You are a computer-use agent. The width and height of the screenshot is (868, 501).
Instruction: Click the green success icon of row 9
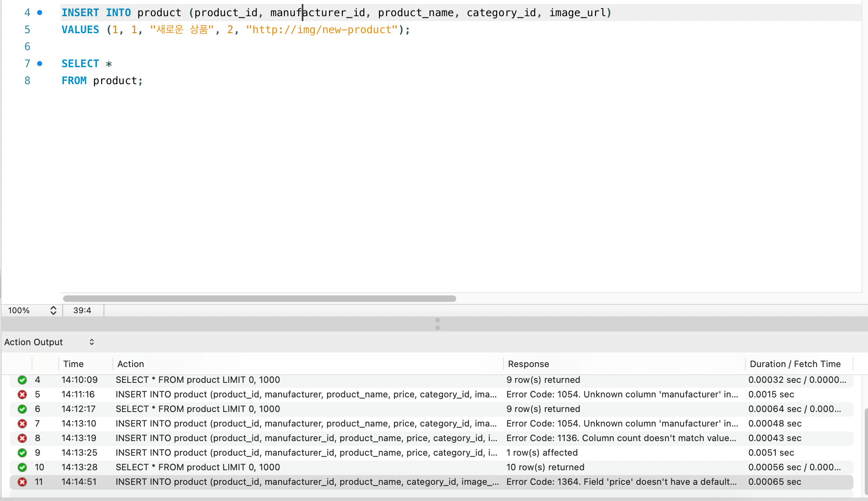[22, 452]
